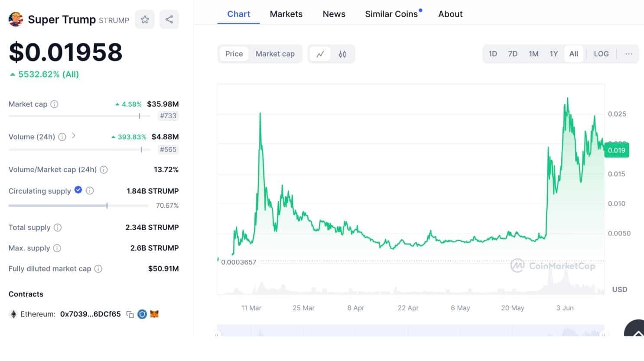Click the scroll-to-top arrow button
Screen dimensions: 644x361
(x=636, y=330)
